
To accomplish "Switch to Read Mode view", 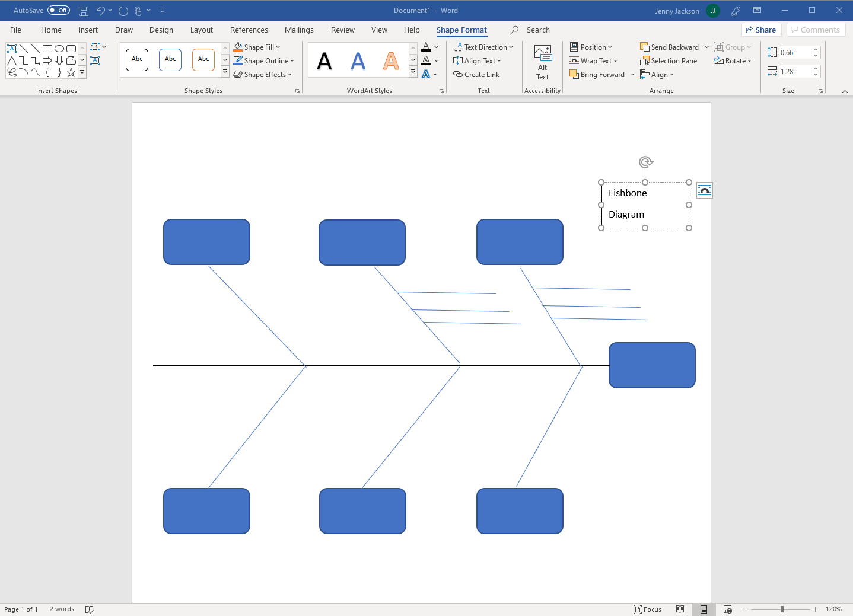I will [680, 609].
